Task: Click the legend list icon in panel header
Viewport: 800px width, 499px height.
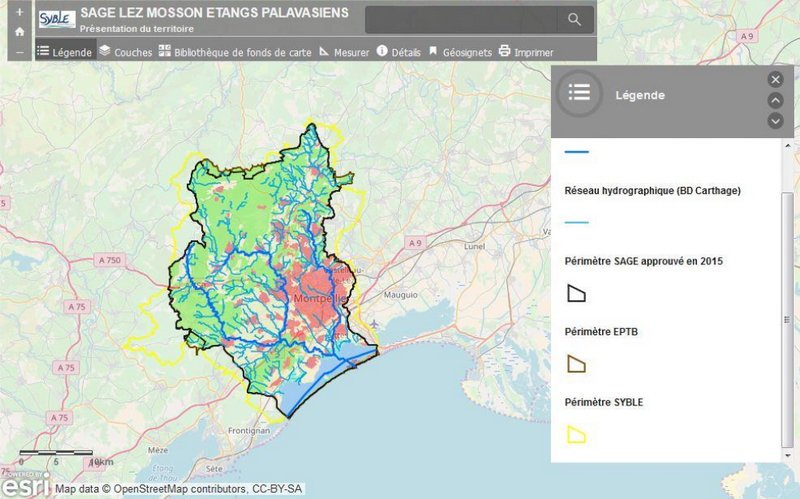Action: 579,93
